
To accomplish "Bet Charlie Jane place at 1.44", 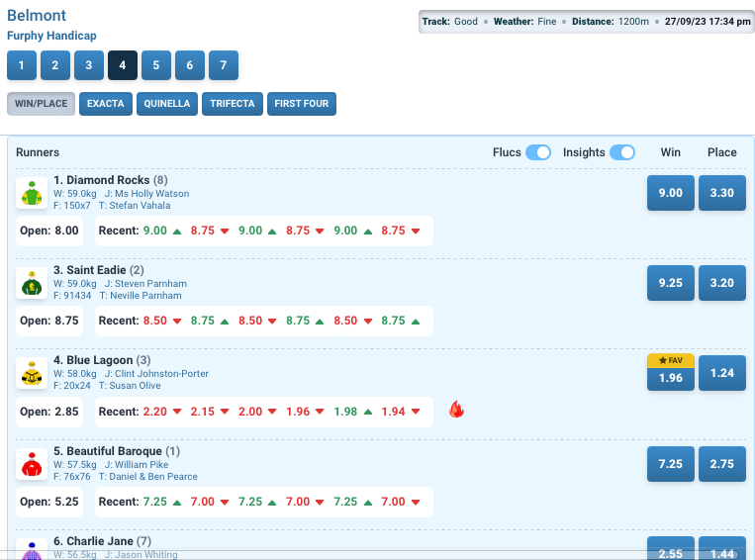I will 721,549.
